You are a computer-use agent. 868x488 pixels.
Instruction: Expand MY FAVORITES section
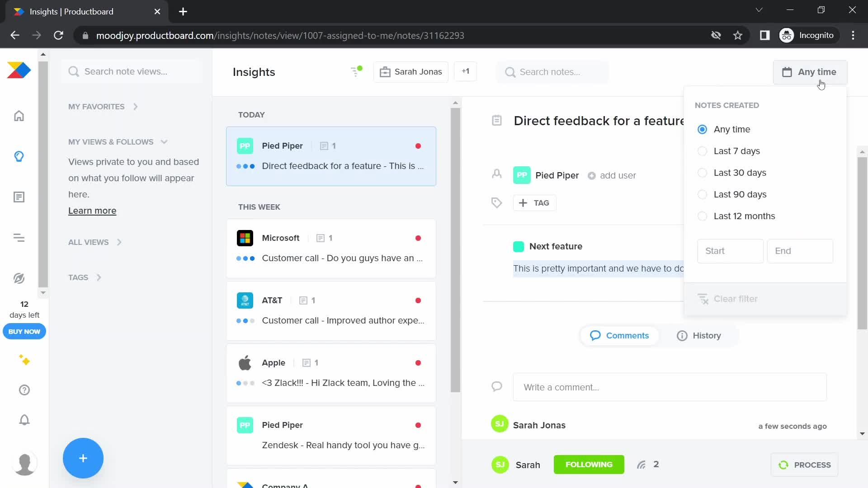pyautogui.click(x=103, y=107)
